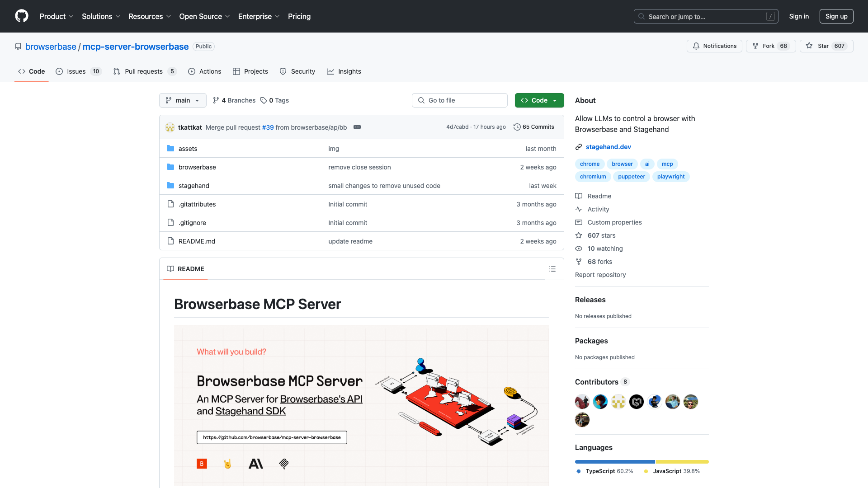This screenshot has width=868, height=488.
Task: Click the Watch eye icon for 10 watching
Action: [579, 249]
